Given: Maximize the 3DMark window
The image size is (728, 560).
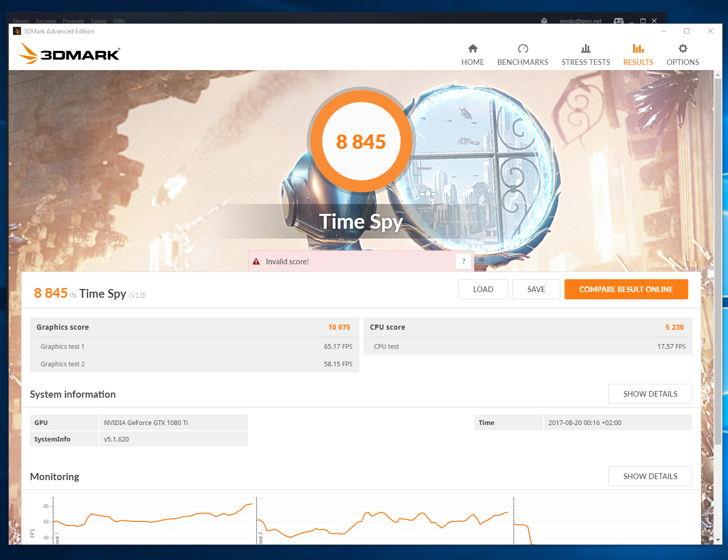Looking at the screenshot, I should [x=687, y=31].
